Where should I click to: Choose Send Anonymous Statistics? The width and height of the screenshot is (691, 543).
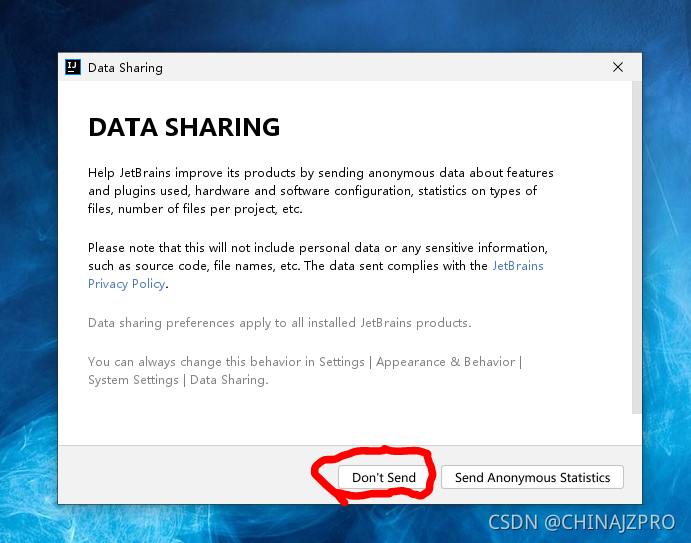pos(532,477)
